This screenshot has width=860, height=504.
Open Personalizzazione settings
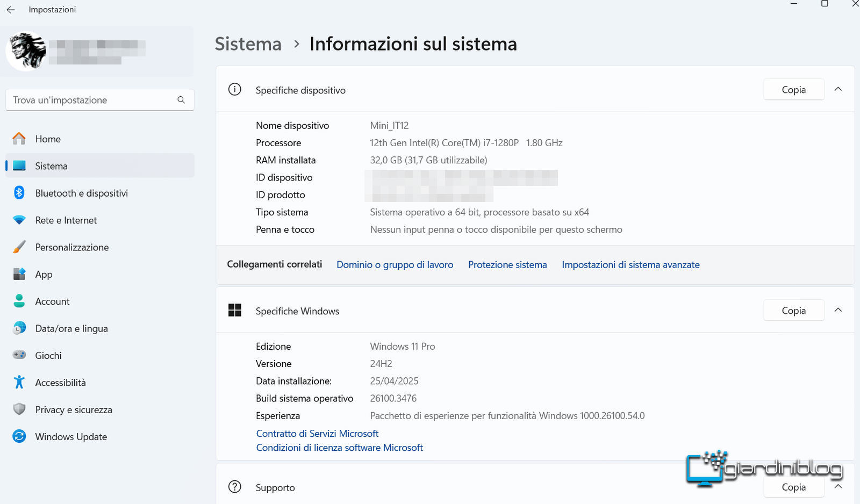click(99, 247)
